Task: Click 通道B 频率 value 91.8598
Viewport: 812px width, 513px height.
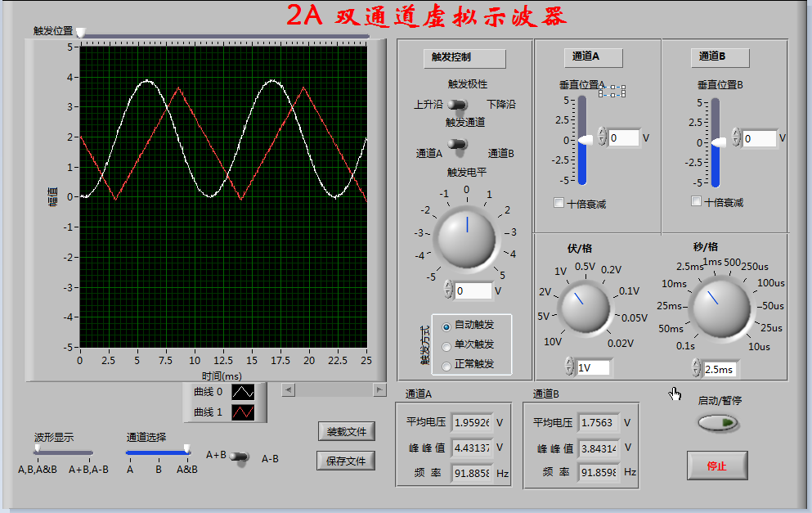Action: (599, 473)
